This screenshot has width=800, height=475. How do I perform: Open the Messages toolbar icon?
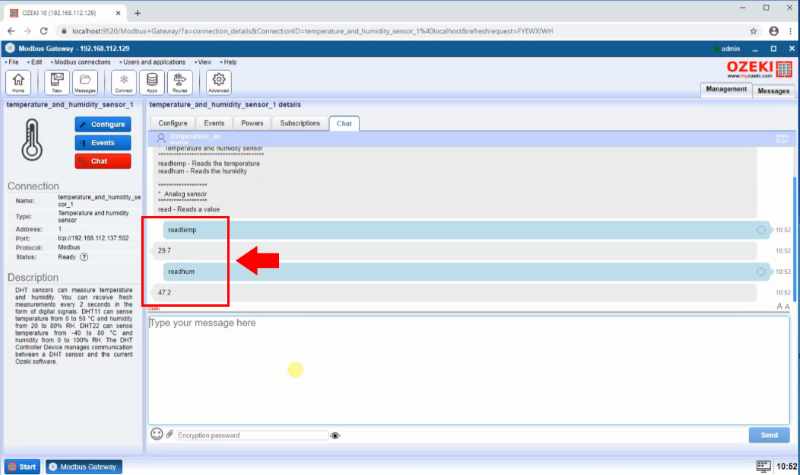[x=85, y=82]
